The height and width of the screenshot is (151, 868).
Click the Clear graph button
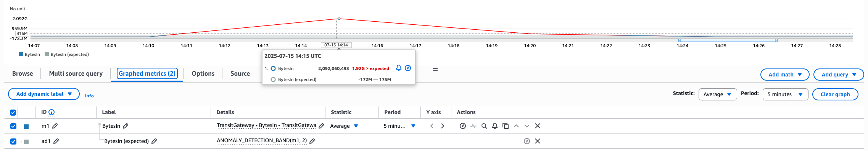tap(835, 94)
